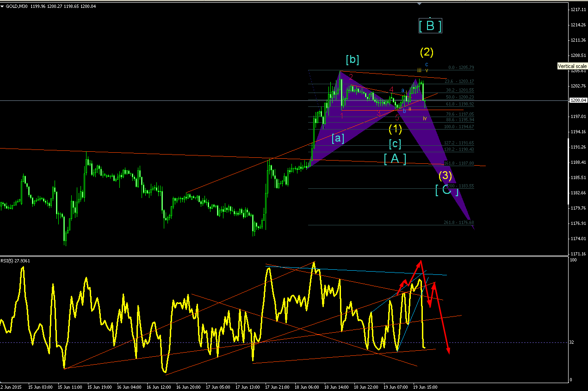
Task: Select the boxed [ B ] wave label
Action: [x=430, y=26]
